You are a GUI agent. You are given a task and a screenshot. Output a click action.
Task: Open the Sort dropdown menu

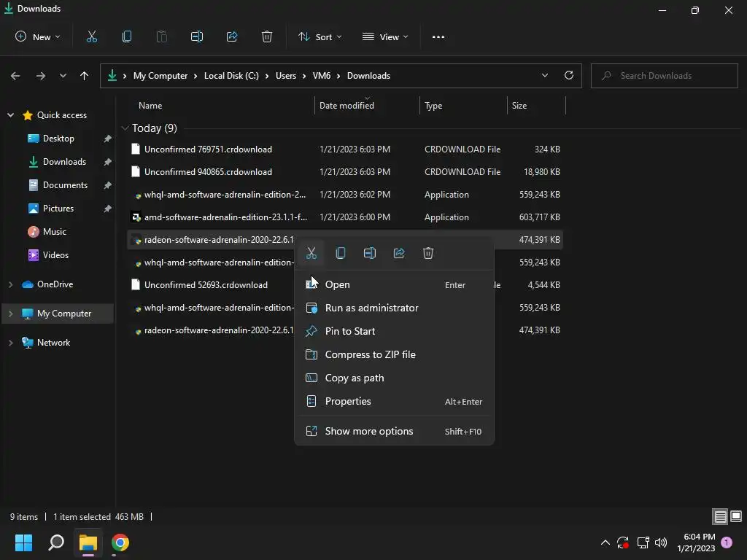[320, 36]
